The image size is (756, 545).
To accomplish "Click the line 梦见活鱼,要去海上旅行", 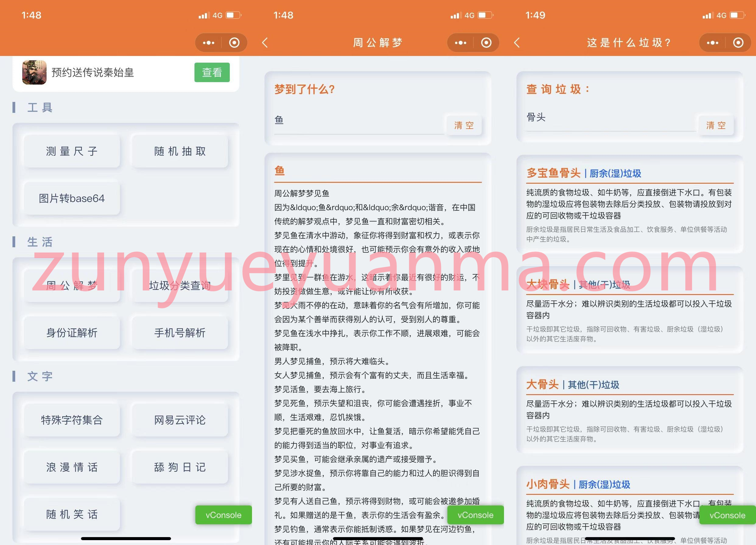I will coord(320,389).
